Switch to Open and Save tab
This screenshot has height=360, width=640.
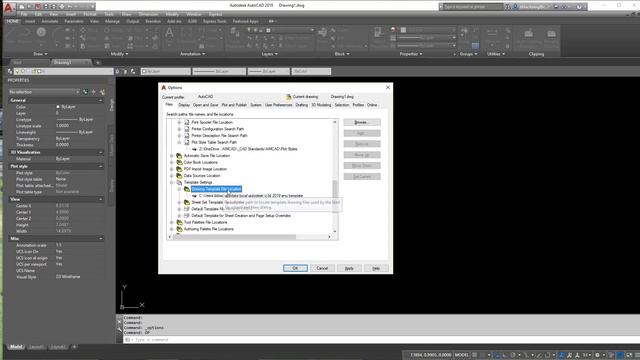[x=205, y=105]
